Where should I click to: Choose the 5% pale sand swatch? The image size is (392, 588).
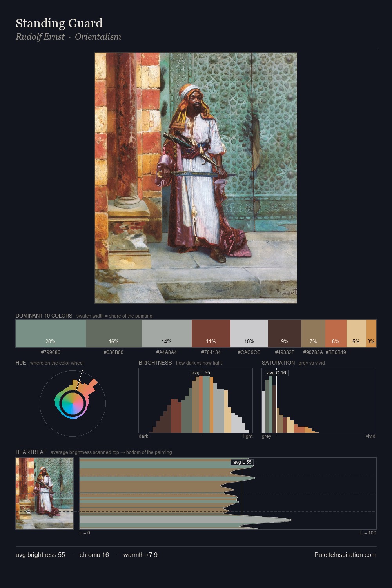[356, 334]
